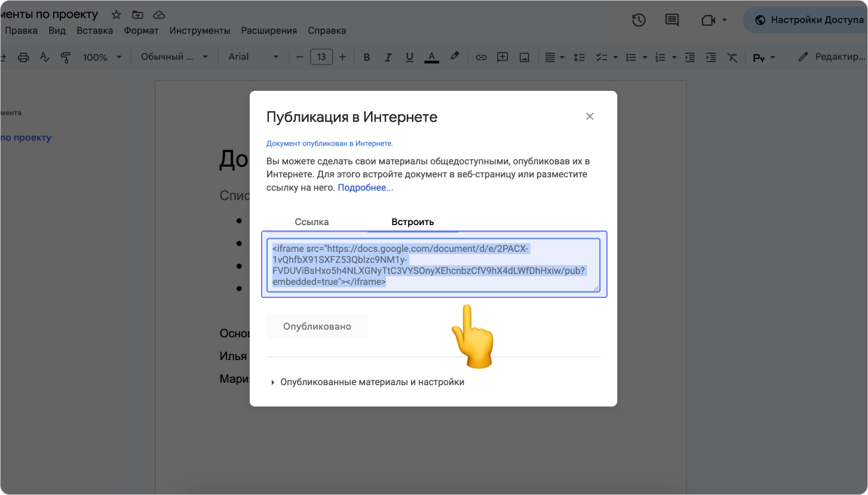Click the print icon in toolbar
The width and height of the screenshot is (868, 495).
tap(23, 57)
